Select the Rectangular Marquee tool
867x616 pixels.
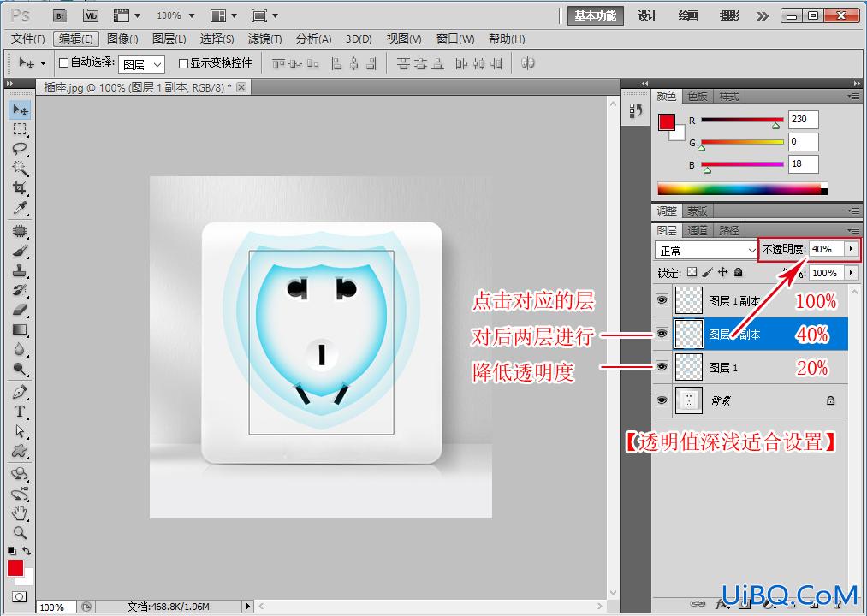coord(20,129)
